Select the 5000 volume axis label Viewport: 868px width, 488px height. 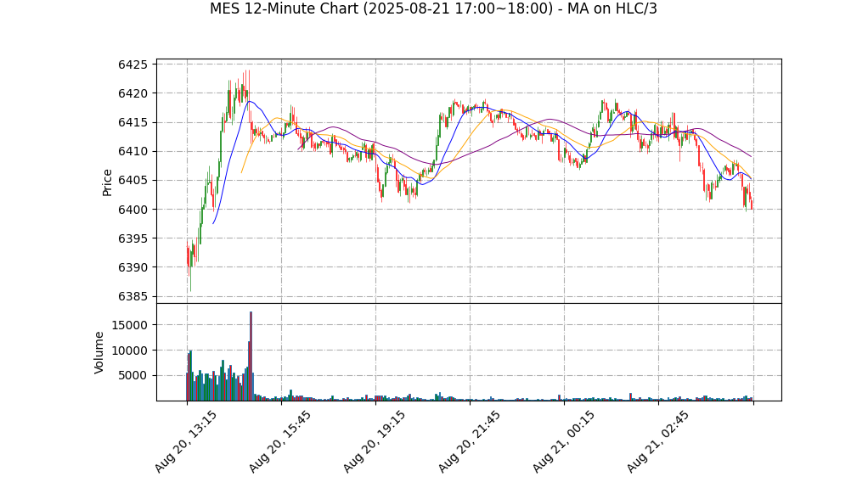point(132,376)
